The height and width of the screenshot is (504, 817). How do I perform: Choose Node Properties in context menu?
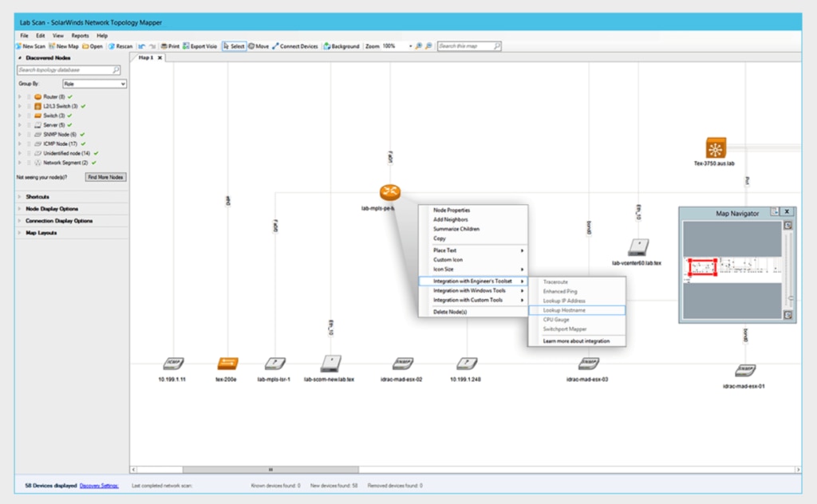473,211
